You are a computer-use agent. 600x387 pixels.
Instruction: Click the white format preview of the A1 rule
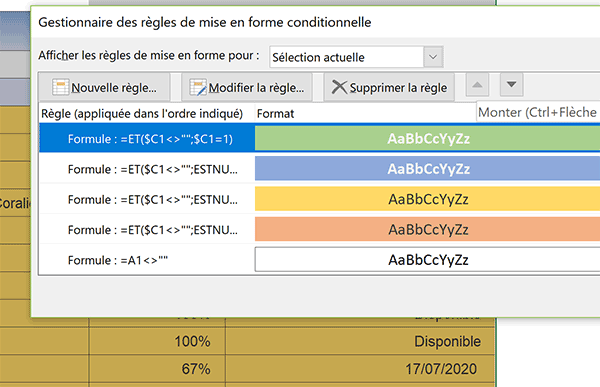pyautogui.click(x=427, y=260)
